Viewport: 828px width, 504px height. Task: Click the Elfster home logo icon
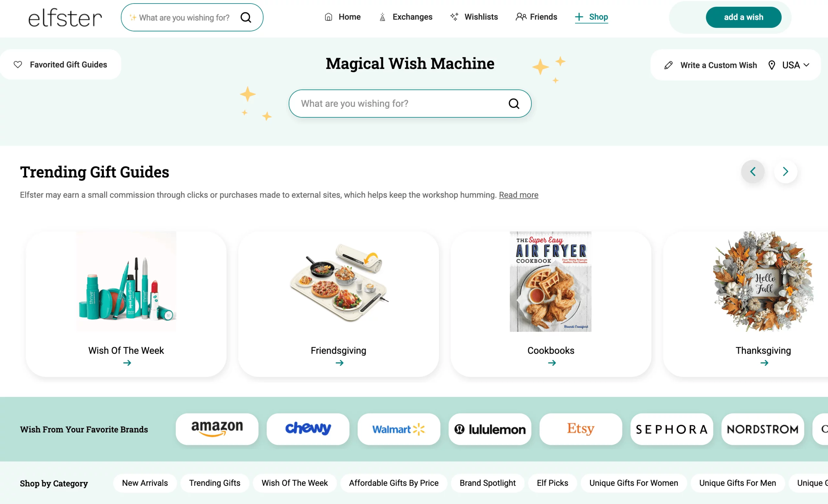click(x=65, y=16)
